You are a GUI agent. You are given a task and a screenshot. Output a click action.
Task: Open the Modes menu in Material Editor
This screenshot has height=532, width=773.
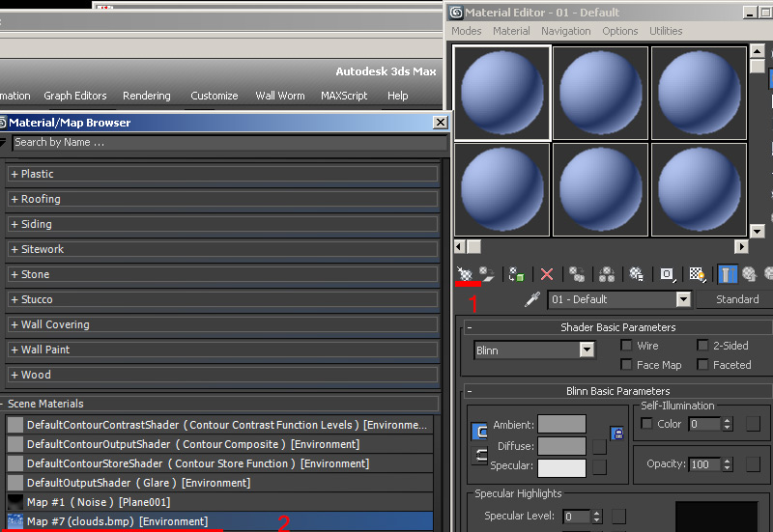click(x=467, y=31)
